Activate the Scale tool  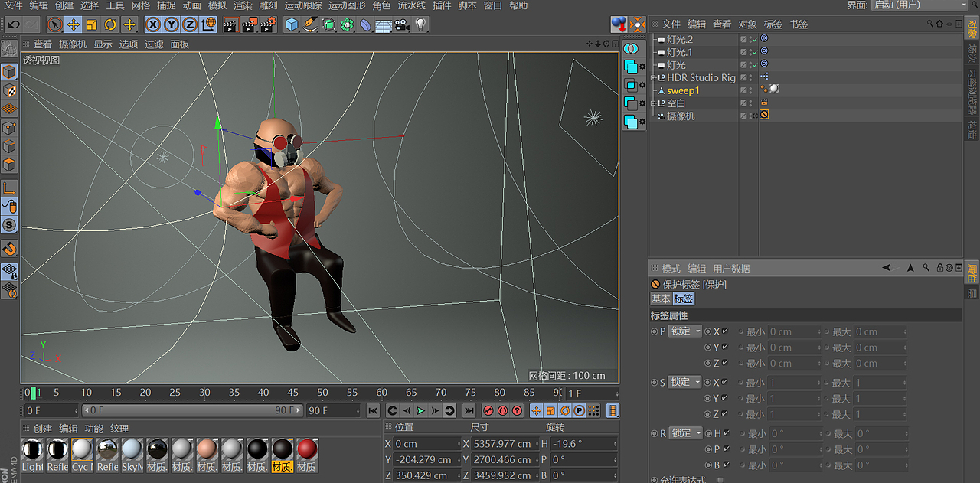click(x=92, y=24)
